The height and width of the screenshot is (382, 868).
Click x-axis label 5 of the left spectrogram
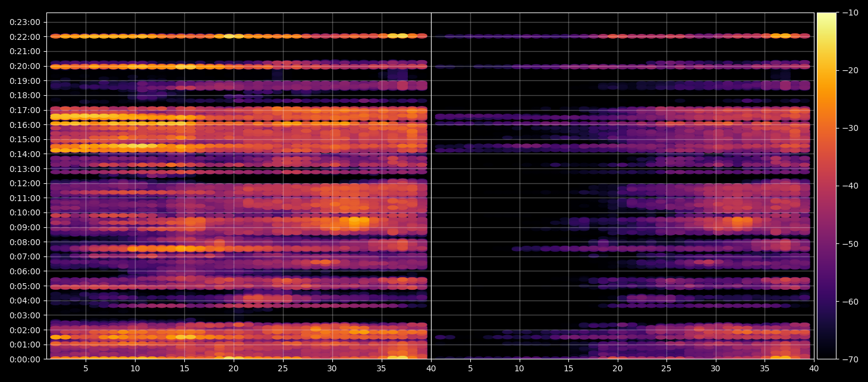coord(86,368)
